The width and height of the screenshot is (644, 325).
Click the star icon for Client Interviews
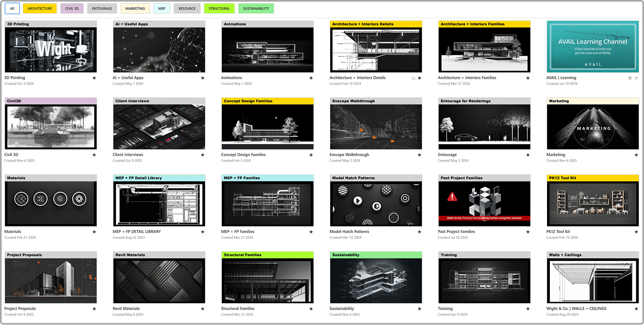[x=203, y=155]
